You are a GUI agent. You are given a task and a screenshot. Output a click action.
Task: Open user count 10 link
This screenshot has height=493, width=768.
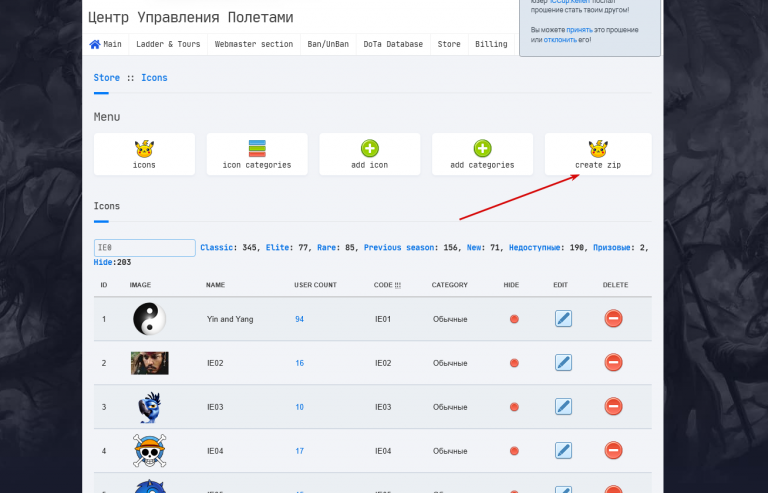tap(299, 407)
